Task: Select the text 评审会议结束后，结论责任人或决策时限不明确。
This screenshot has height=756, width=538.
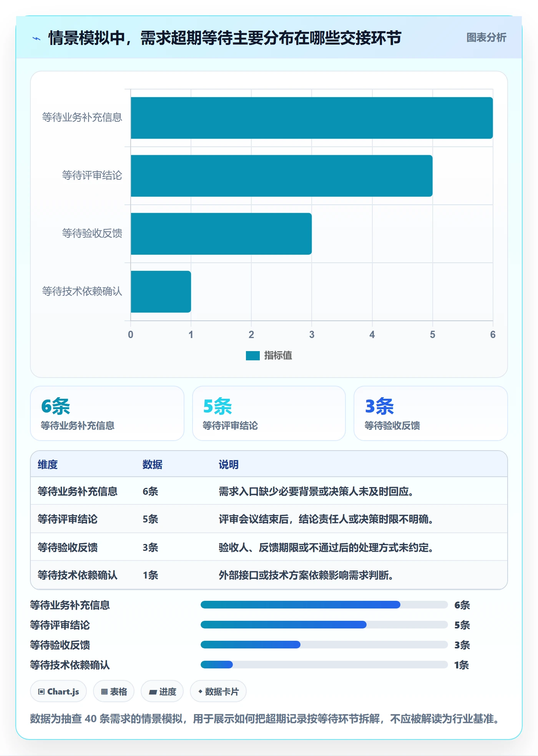Action: tap(326, 519)
